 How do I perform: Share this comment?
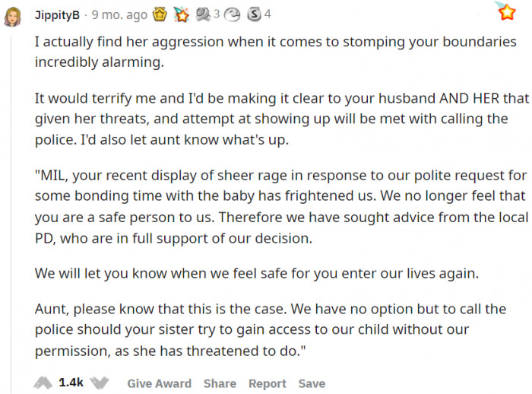tap(220, 383)
